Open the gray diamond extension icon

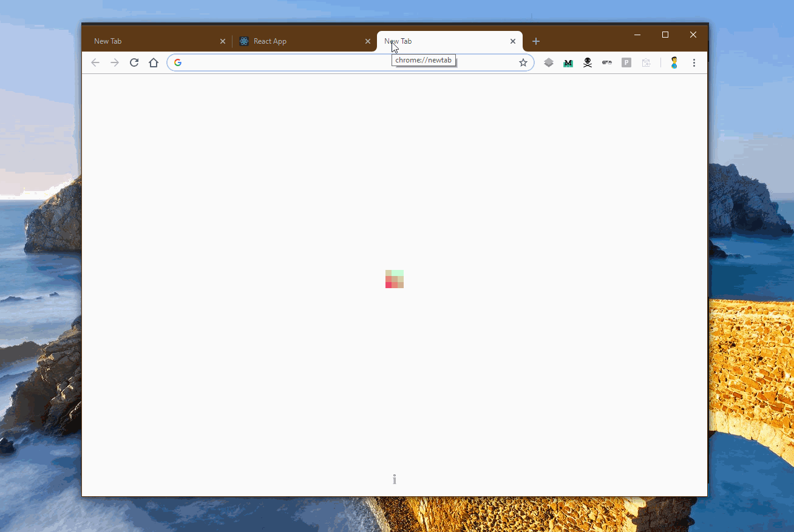[548, 62]
